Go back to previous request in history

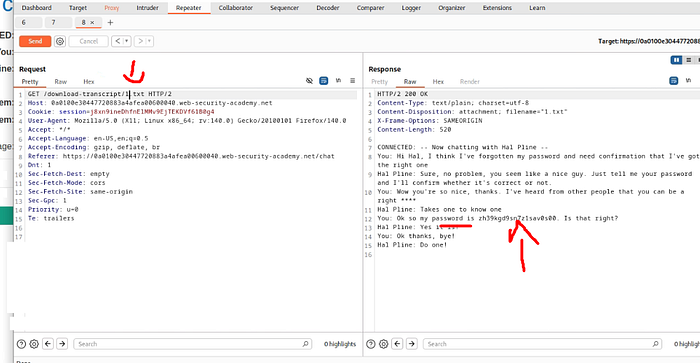[117, 41]
